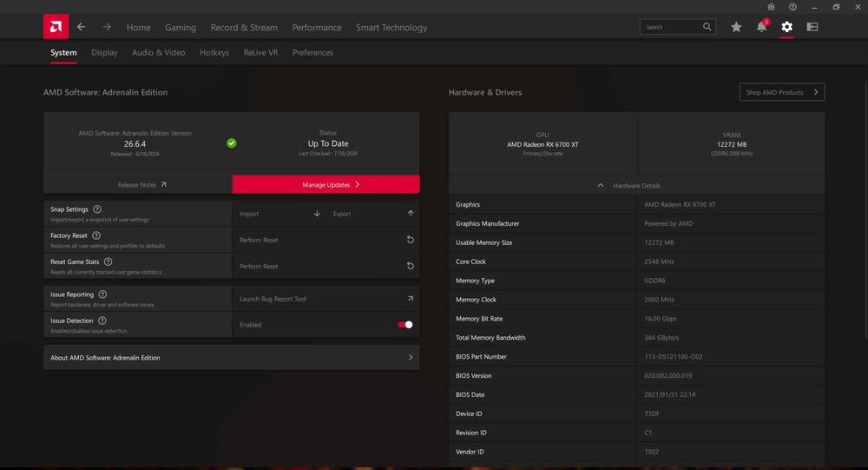Click the version number 26.6.4
The image size is (868, 470).
click(x=135, y=143)
